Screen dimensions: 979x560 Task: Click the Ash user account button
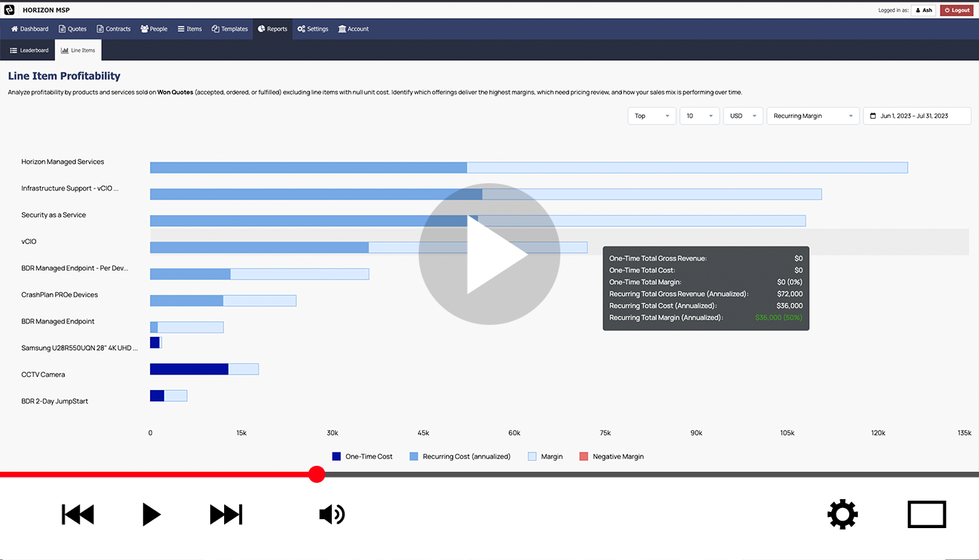(x=923, y=10)
